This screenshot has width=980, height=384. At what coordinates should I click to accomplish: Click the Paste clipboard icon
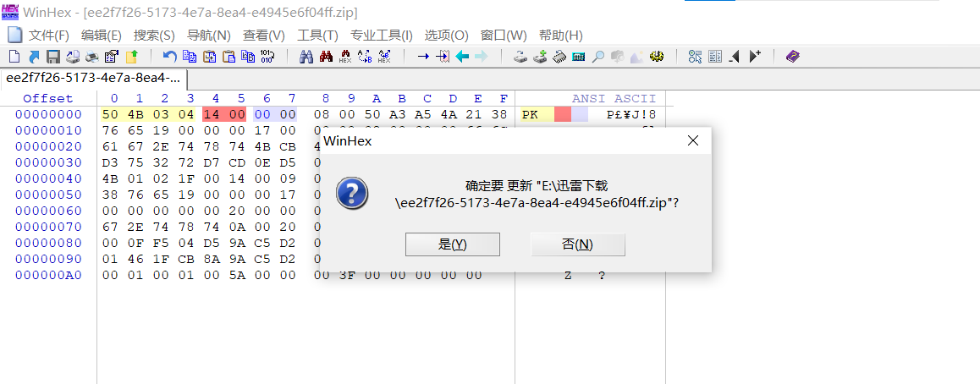[228, 56]
